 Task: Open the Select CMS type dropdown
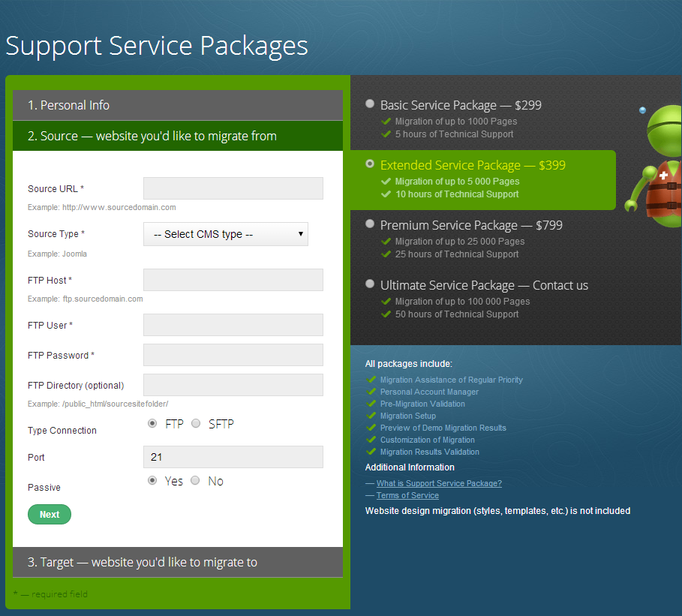coord(226,234)
